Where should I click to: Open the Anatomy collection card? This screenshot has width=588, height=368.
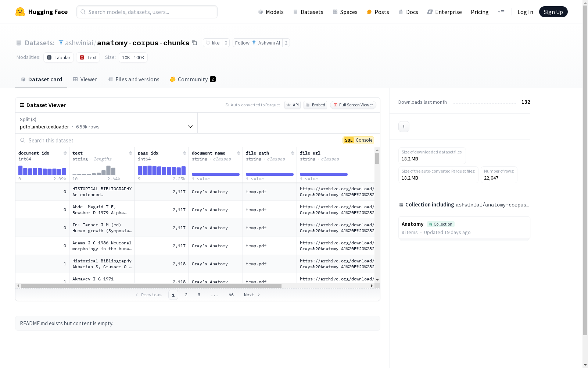coord(464,228)
